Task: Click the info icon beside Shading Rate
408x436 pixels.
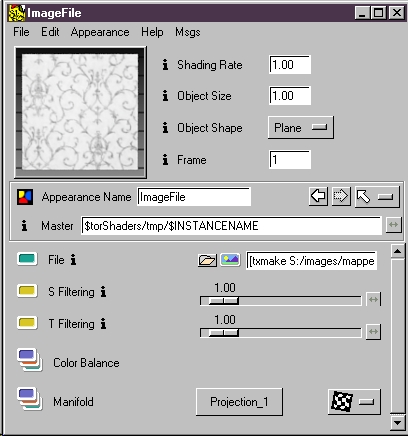Action: 165,65
